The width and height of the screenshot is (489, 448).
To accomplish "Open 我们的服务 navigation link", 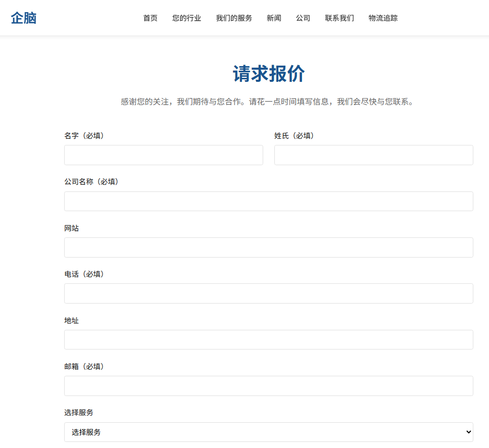I will (234, 18).
